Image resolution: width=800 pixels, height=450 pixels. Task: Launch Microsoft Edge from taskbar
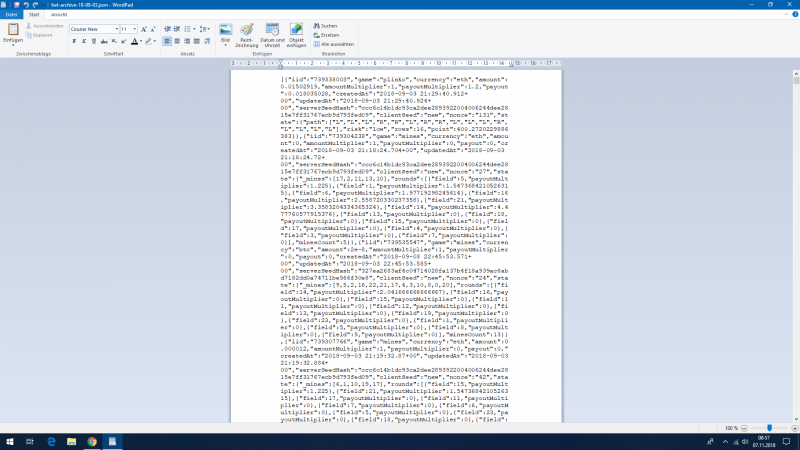51,442
